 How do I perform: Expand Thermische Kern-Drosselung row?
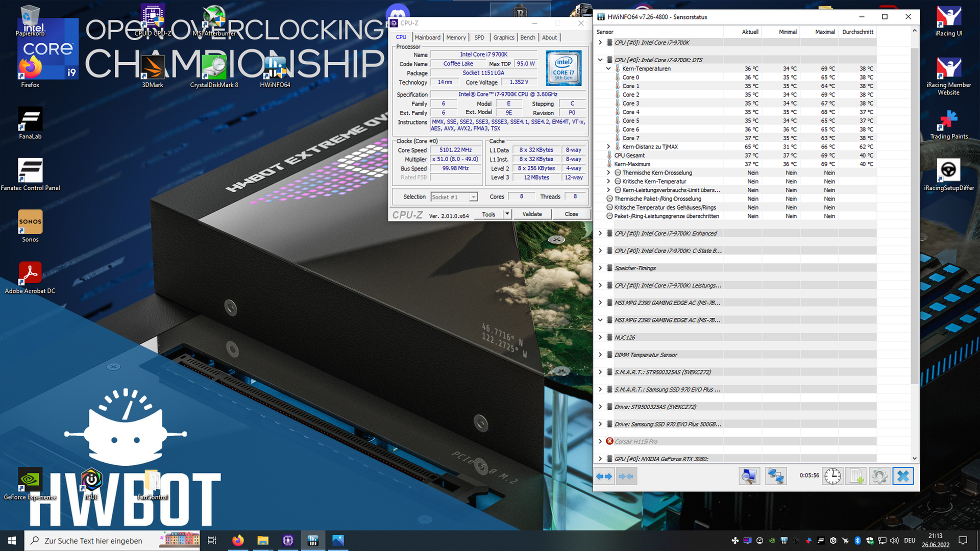coord(608,172)
